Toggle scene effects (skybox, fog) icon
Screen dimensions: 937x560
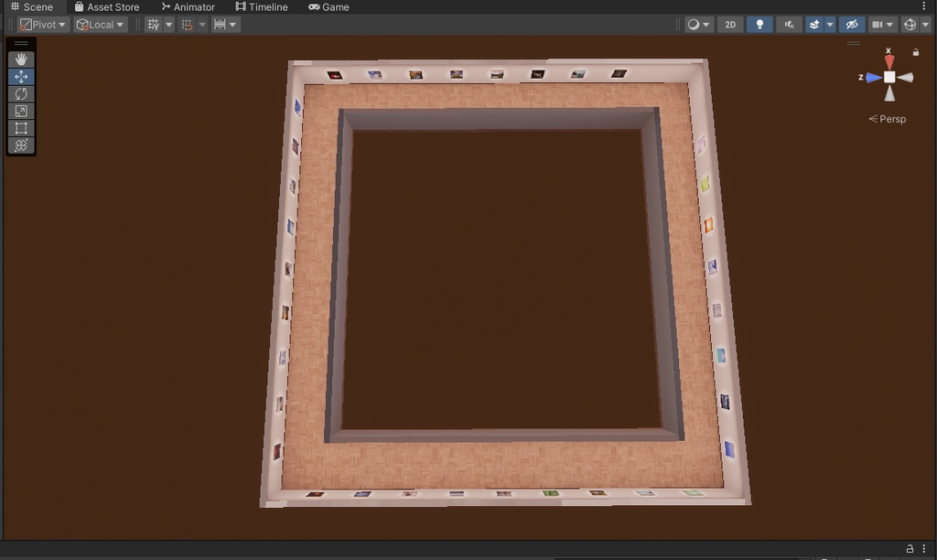point(813,25)
